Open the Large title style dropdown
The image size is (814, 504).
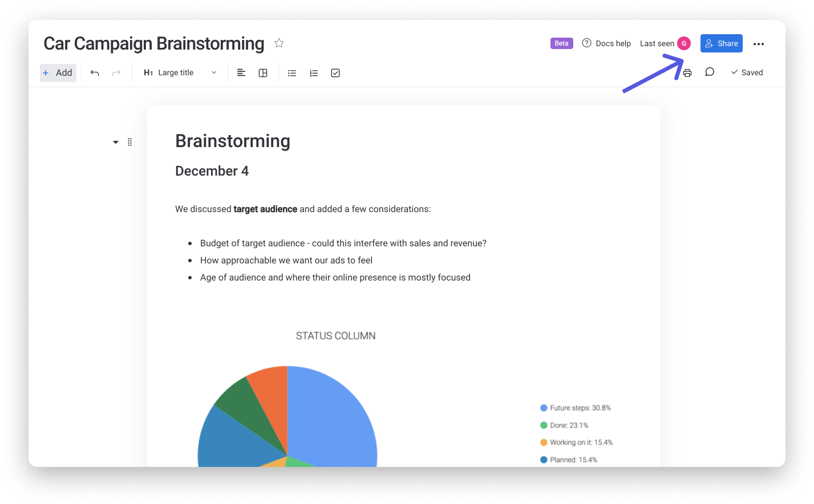coord(180,73)
